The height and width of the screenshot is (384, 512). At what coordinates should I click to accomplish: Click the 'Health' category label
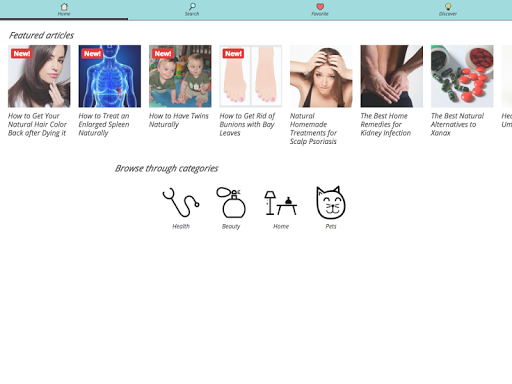(x=181, y=226)
